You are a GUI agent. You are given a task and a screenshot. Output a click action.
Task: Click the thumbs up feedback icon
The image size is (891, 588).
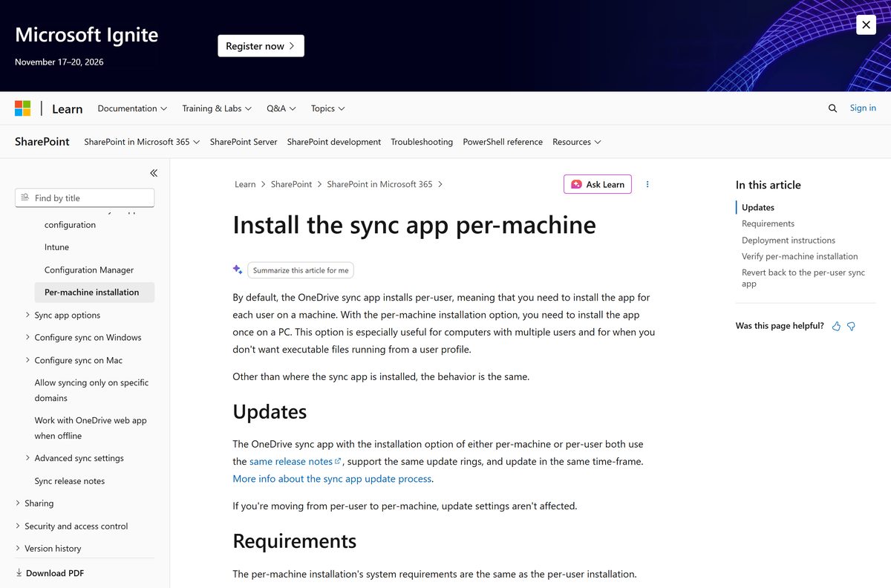point(837,326)
